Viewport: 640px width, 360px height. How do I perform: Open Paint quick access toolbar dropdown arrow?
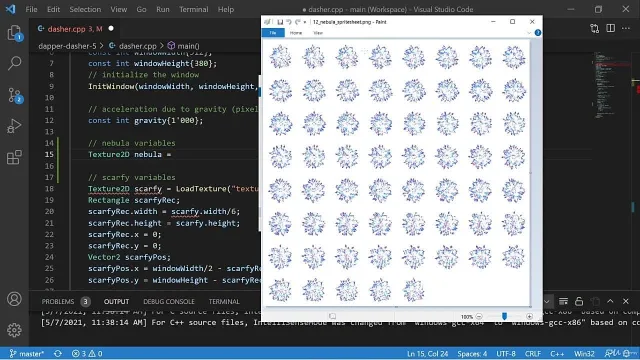[x=305, y=22]
